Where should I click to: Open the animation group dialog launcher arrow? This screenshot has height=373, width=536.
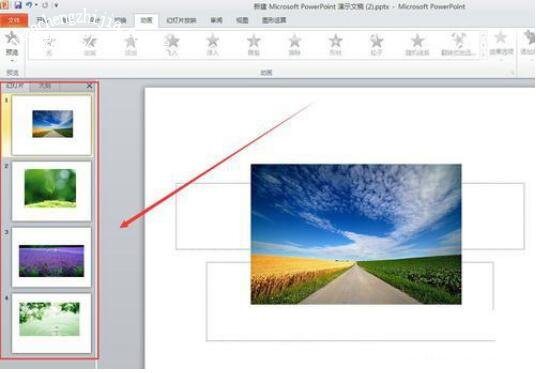[512, 72]
